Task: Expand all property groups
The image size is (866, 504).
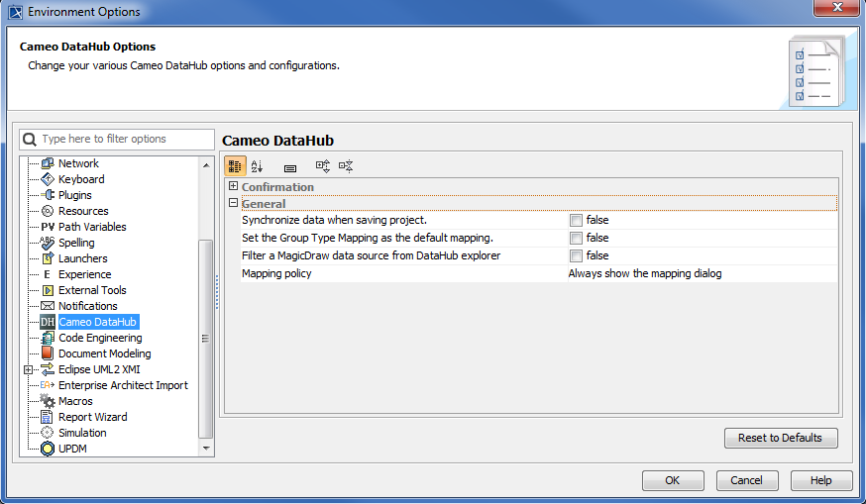Action: click(323, 166)
